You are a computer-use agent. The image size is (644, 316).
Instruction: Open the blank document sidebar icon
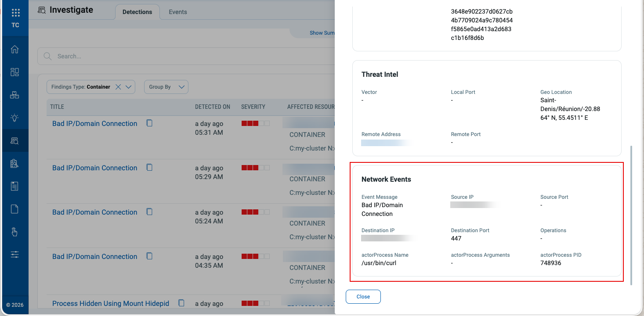point(14,209)
